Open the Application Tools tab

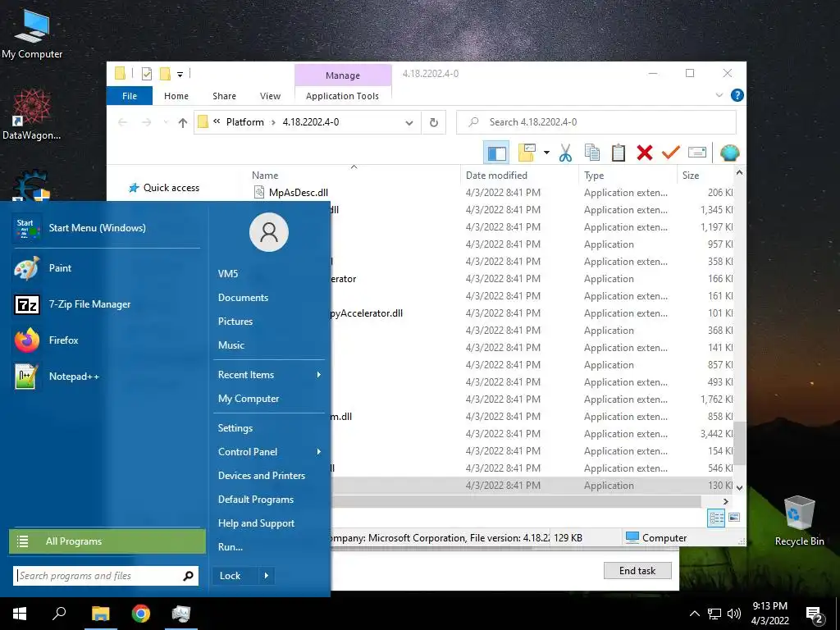[x=342, y=96]
